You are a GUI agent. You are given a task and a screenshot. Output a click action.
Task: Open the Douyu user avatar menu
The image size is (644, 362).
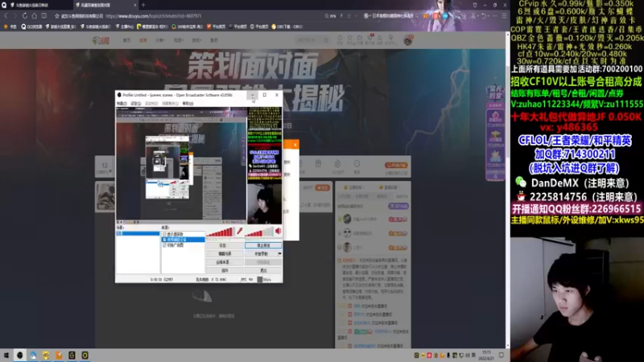click(408, 39)
